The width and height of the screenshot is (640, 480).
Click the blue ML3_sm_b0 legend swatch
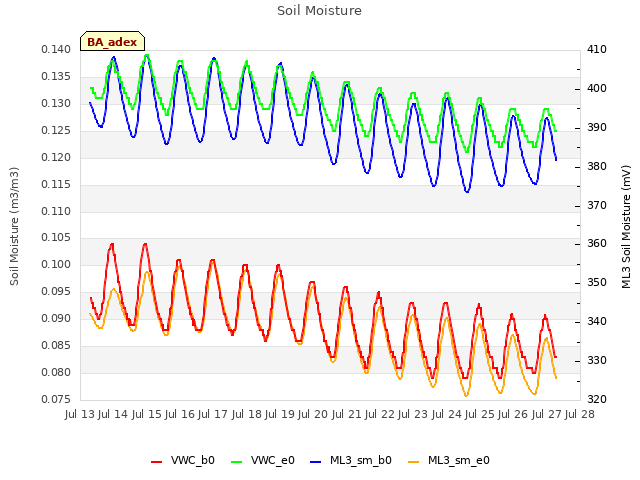[316, 462]
